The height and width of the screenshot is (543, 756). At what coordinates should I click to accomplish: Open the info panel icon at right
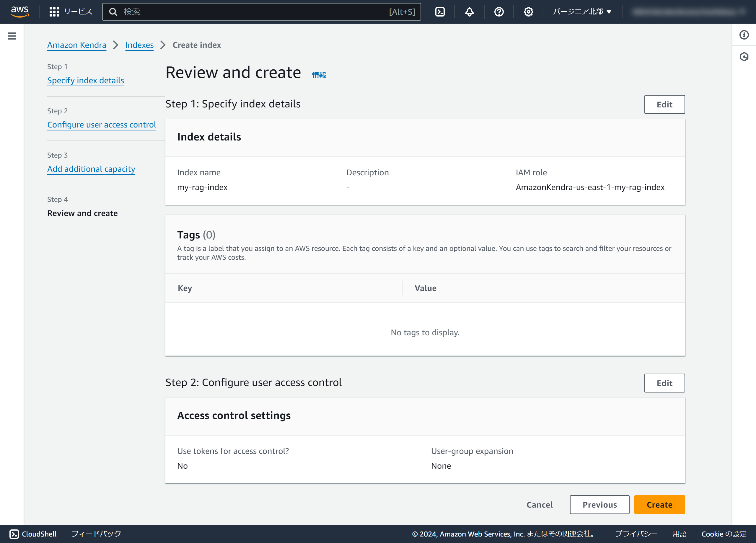744,35
